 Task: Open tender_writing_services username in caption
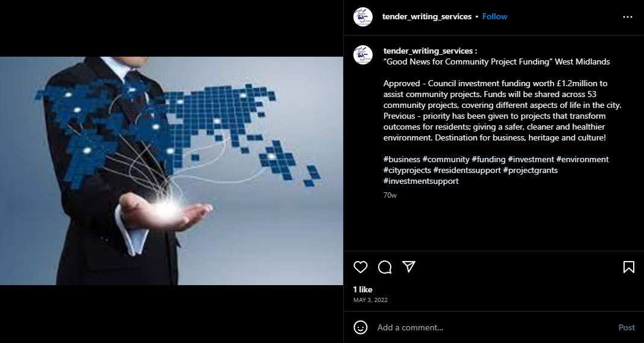click(428, 51)
